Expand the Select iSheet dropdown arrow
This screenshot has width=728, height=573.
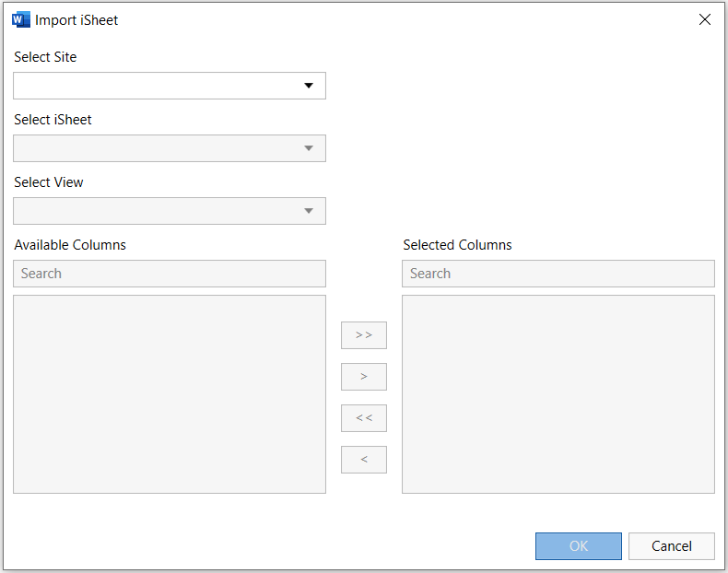309,148
